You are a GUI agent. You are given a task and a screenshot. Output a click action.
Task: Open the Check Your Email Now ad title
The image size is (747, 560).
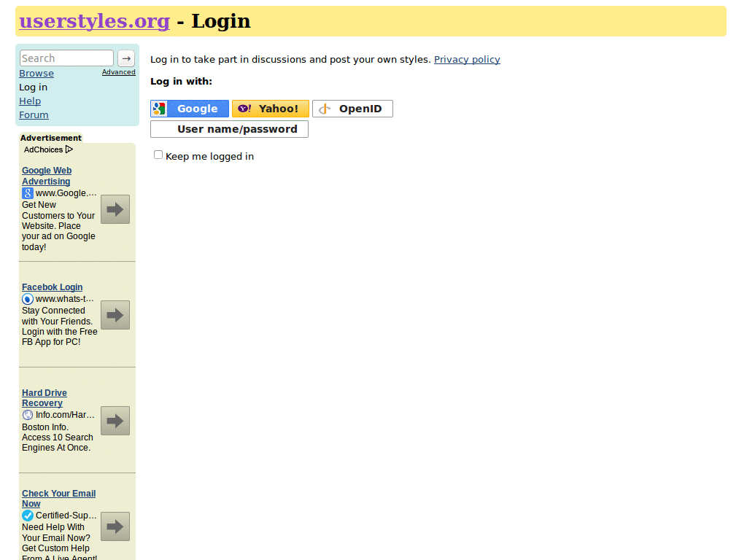pos(58,499)
